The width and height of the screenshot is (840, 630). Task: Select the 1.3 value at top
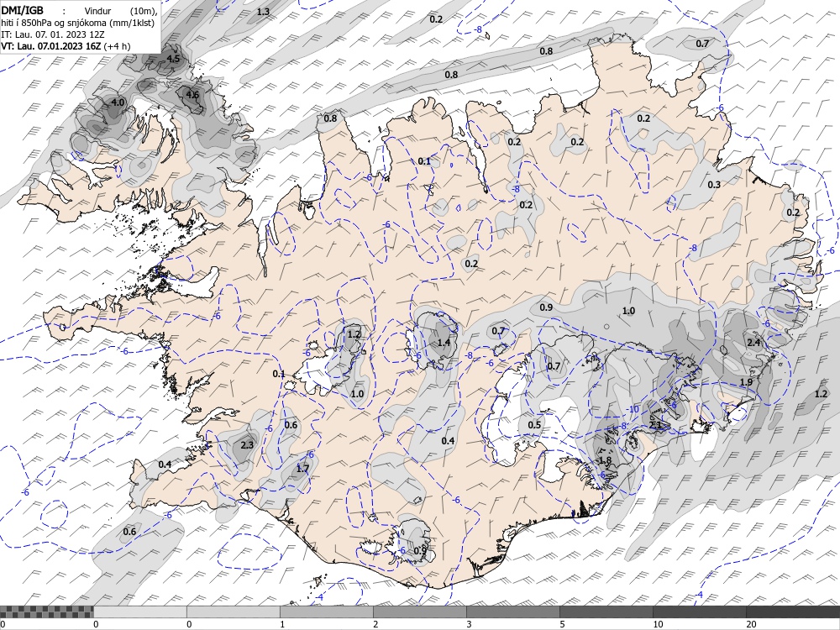[x=263, y=11]
